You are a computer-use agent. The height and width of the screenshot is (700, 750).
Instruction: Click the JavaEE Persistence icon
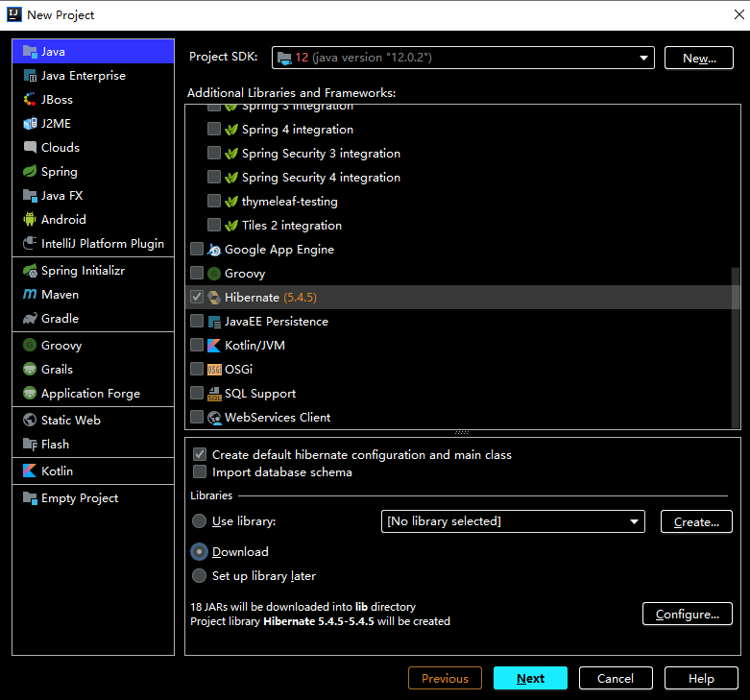tap(214, 322)
